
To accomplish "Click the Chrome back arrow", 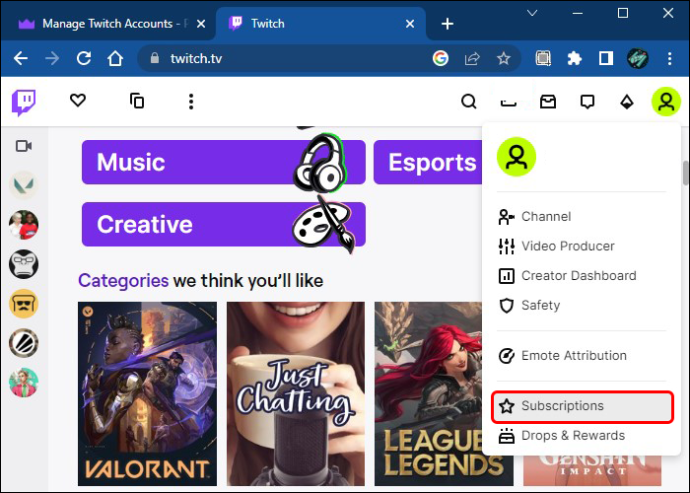I will (21, 58).
